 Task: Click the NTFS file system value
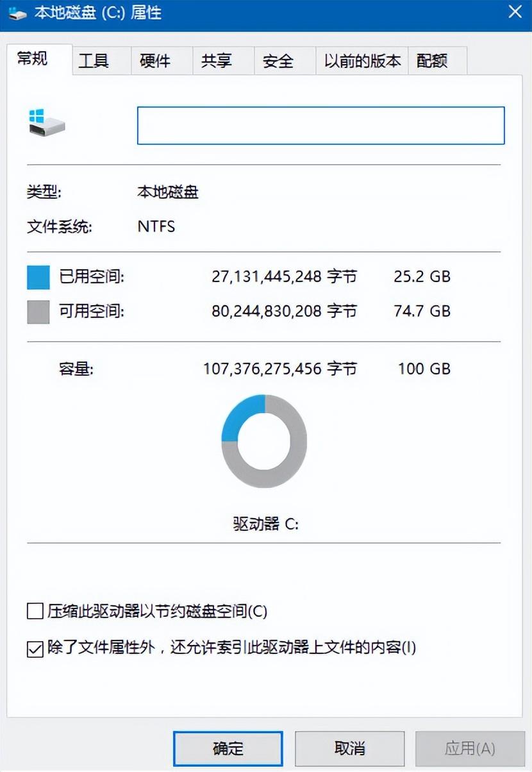pyautogui.click(x=156, y=226)
